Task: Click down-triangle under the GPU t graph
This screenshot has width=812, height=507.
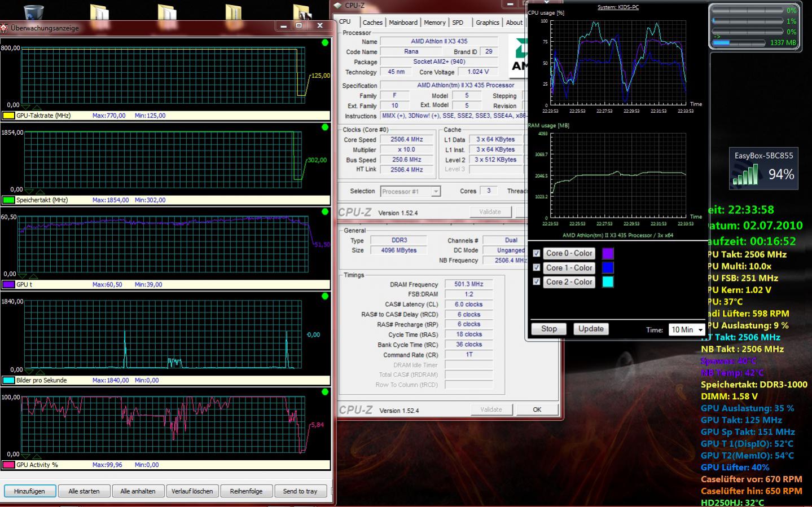Action: (x=23, y=276)
